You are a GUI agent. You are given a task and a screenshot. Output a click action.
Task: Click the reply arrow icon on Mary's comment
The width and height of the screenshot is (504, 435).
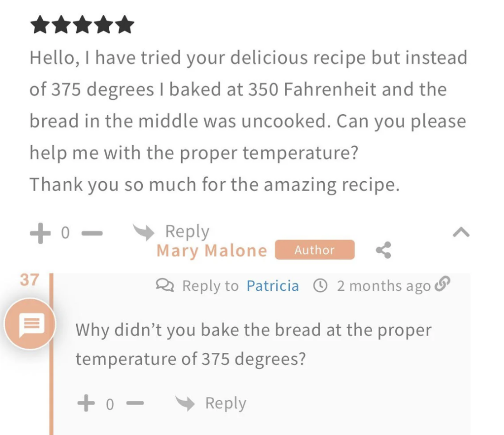coord(185,403)
